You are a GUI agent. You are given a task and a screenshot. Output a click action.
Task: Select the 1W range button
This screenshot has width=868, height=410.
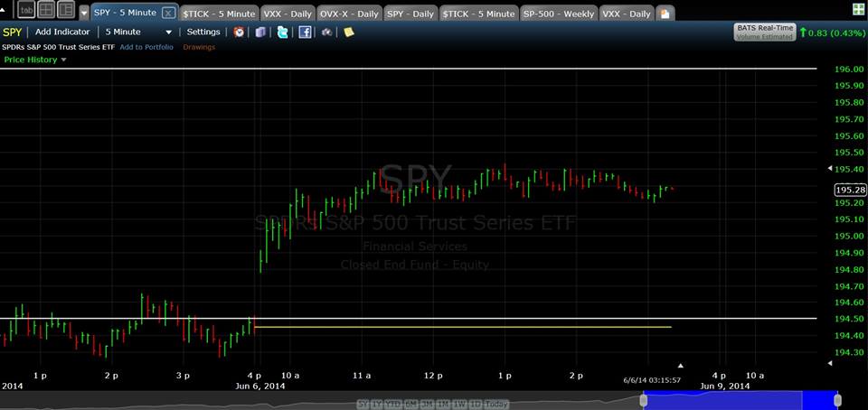[459, 404]
